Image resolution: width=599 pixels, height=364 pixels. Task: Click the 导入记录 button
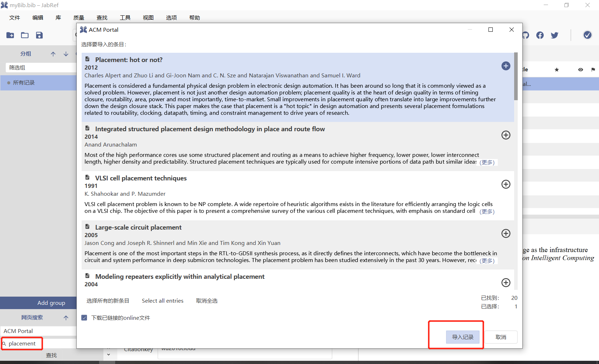click(463, 337)
